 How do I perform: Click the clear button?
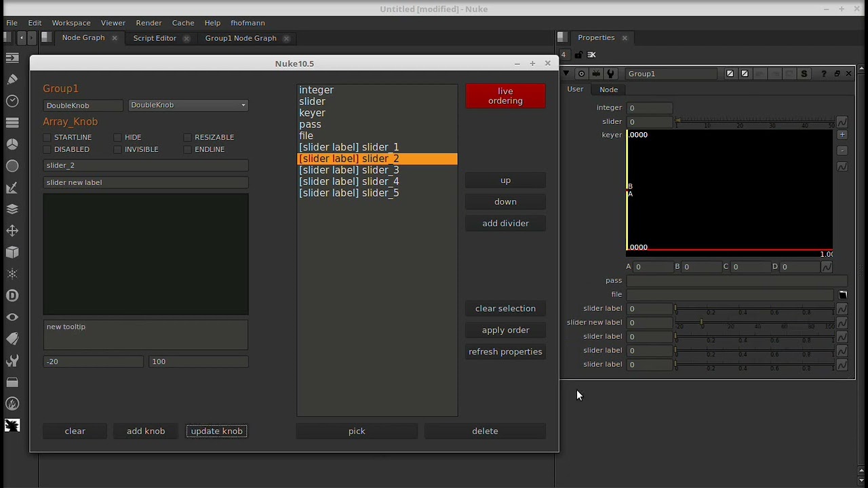(75, 431)
